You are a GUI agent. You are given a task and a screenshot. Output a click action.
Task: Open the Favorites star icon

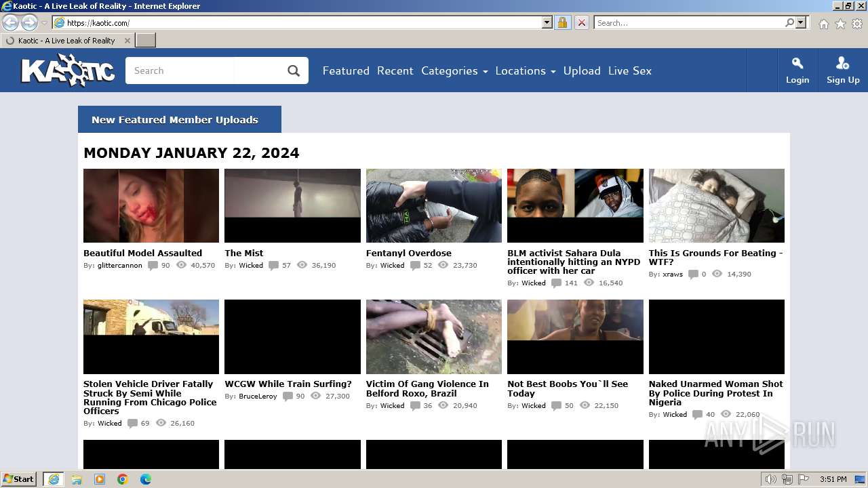[840, 24]
